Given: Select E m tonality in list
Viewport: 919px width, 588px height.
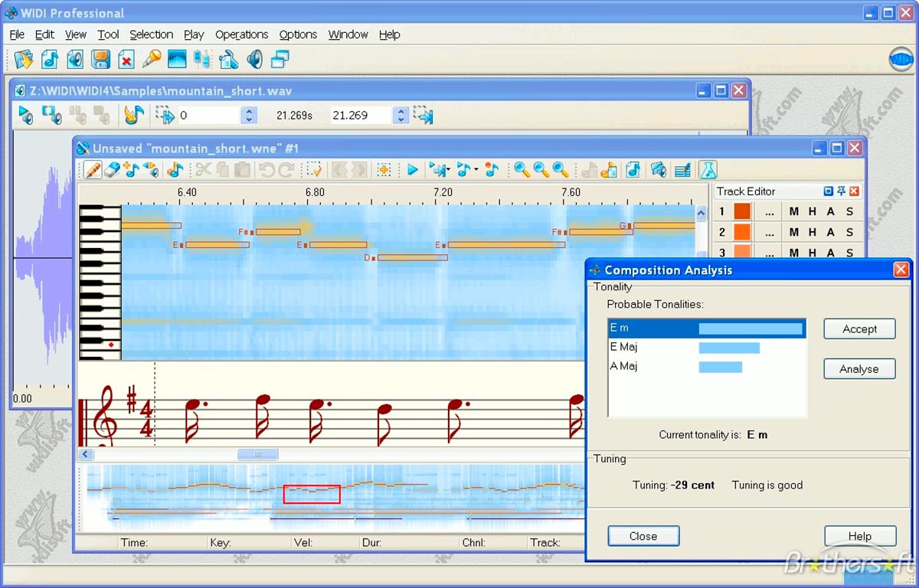Looking at the screenshot, I should 707,328.
